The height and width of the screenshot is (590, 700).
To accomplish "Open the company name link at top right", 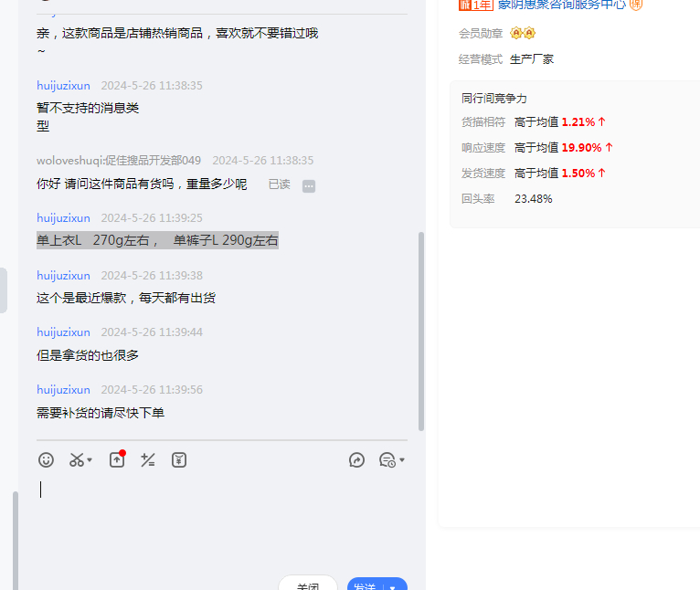I will coord(562,5).
